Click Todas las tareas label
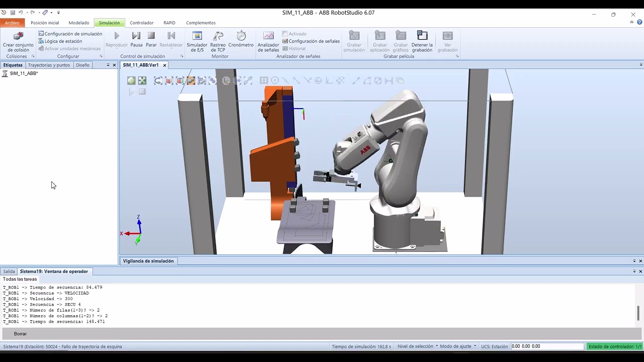This screenshot has height=362, width=644. point(20,279)
